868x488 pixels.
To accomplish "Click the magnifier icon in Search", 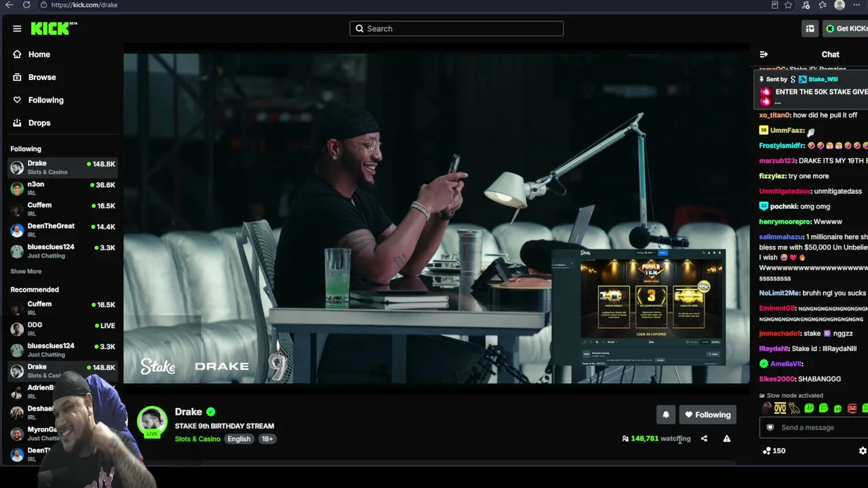I will point(359,28).
